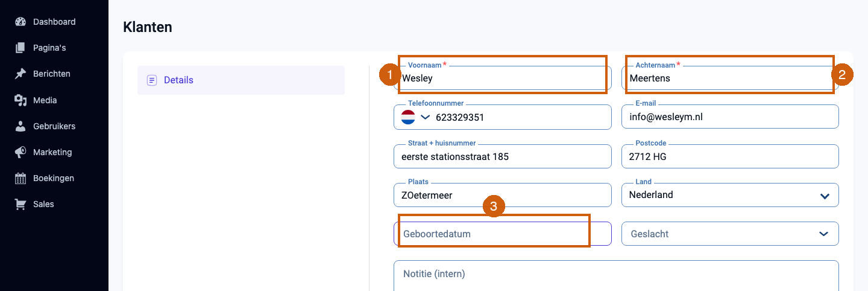Select the Details tab
Viewport: 868px width, 291px height.
coord(241,80)
